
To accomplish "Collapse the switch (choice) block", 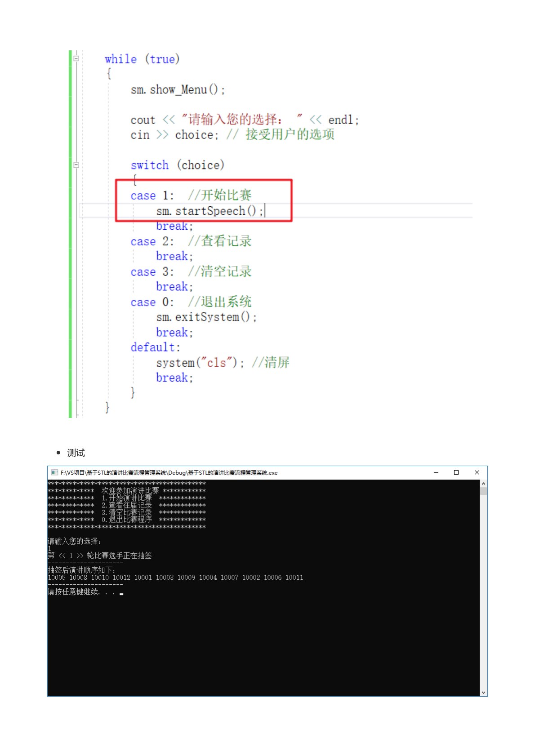I will click(x=76, y=165).
